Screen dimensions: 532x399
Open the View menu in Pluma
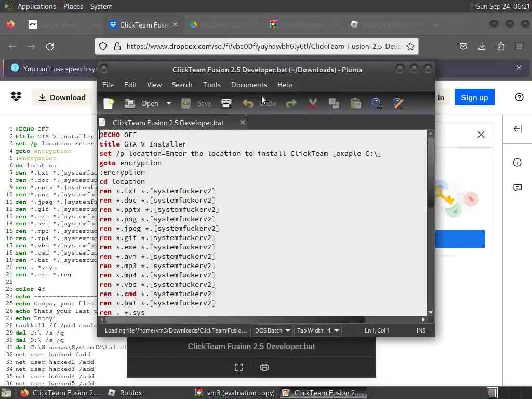point(154,85)
